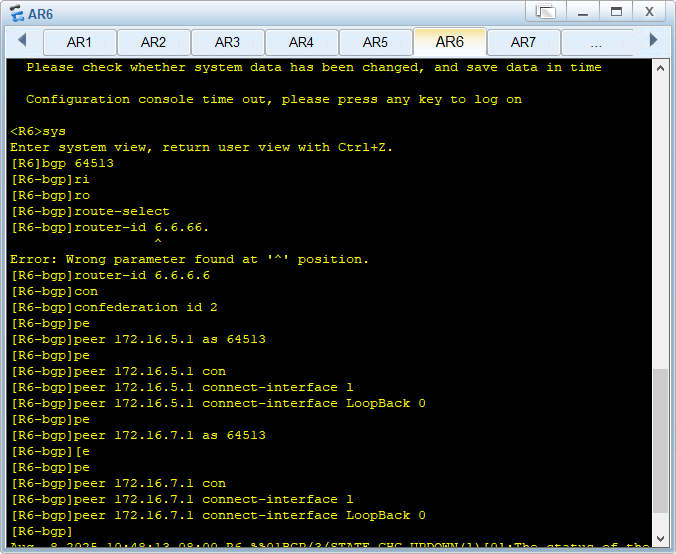Viewport: 676px width, 554px height.
Task: Minimize the AR6 window
Action: [583, 12]
